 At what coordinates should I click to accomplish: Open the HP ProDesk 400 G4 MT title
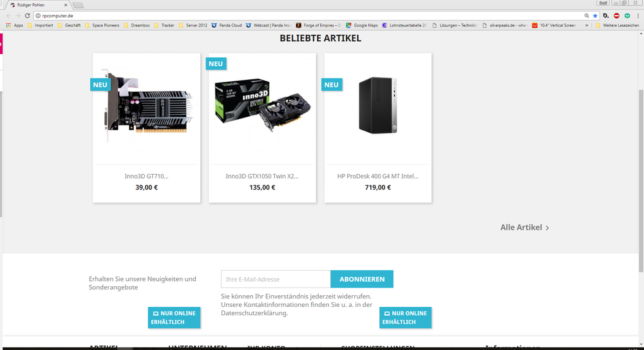(378, 176)
